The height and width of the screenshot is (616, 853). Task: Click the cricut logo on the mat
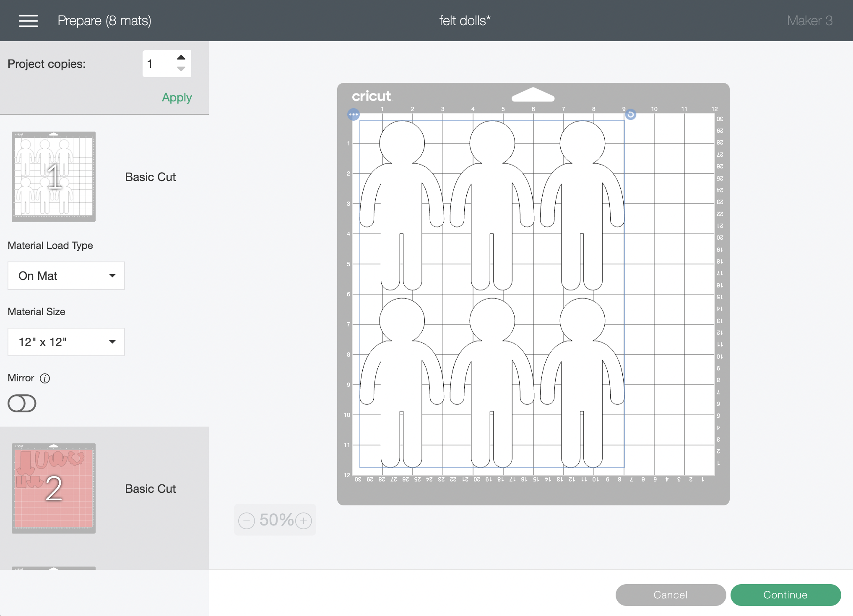click(x=371, y=96)
